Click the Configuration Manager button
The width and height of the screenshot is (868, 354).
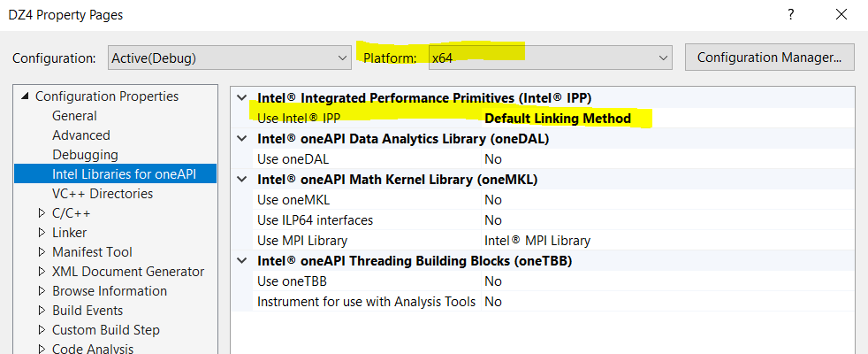click(x=770, y=57)
